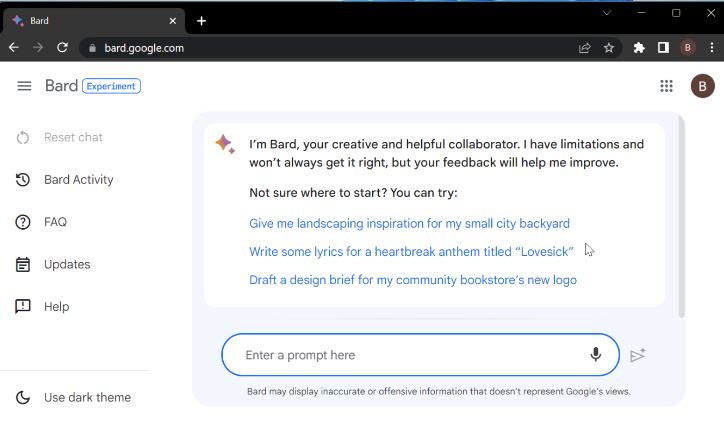Image resolution: width=724 pixels, height=421 pixels.
Task: Open the browser side panel
Action: tap(664, 48)
